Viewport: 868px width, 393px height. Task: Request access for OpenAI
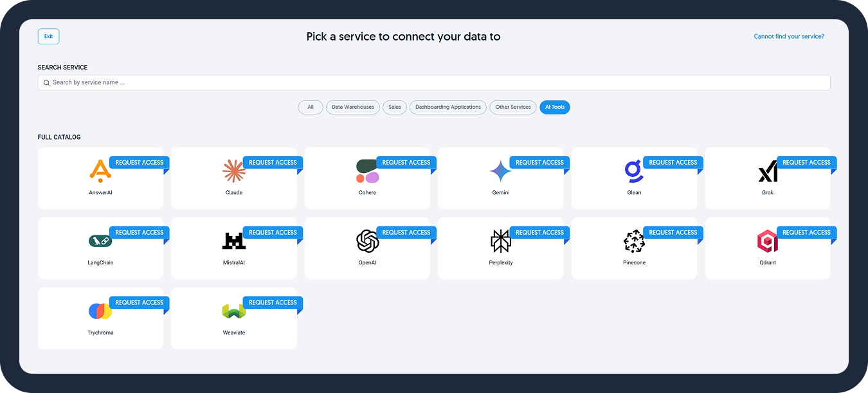point(406,233)
